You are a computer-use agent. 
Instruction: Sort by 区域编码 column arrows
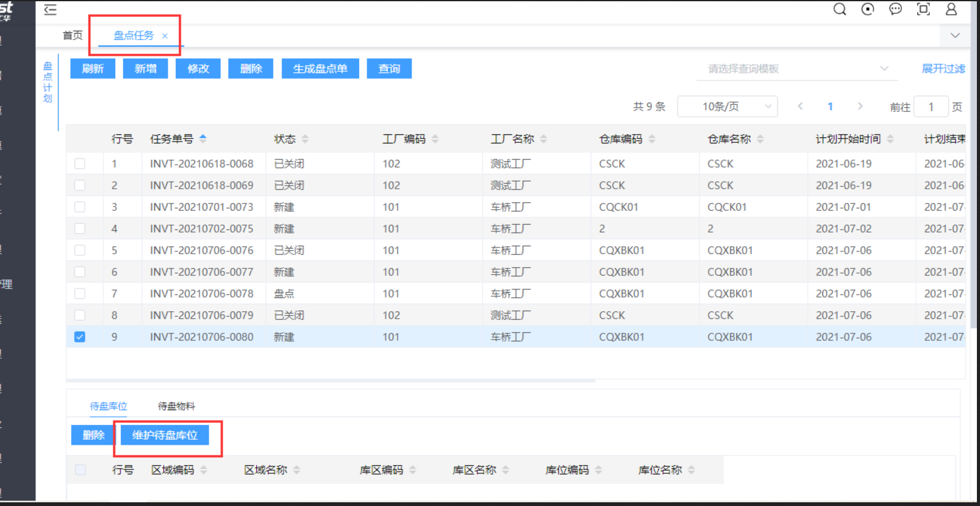tap(203, 470)
